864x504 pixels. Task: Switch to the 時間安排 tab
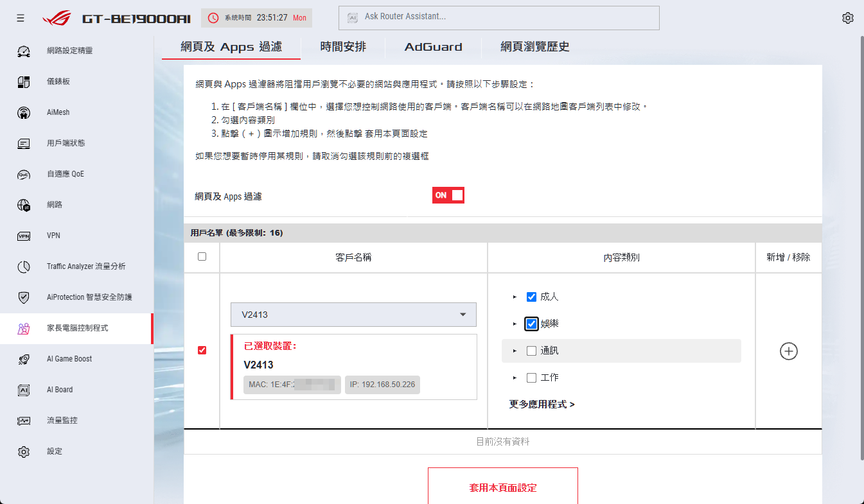[x=343, y=47]
